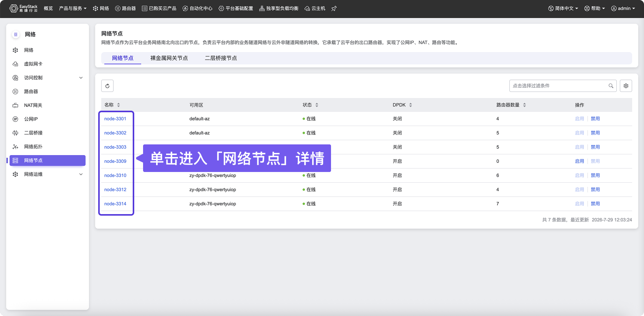644x316 pixels.
Task: Sort table by DPDK column
Action: [x=410, y=105]
